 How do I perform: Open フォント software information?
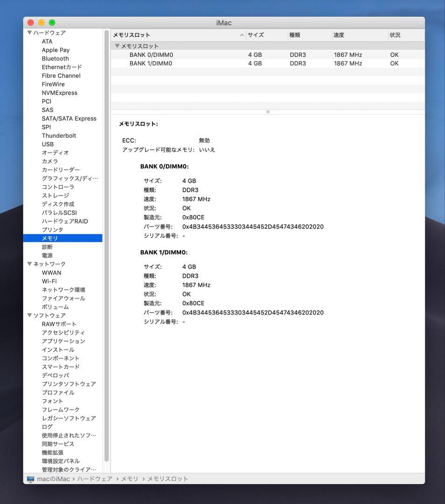coord(52,401)
